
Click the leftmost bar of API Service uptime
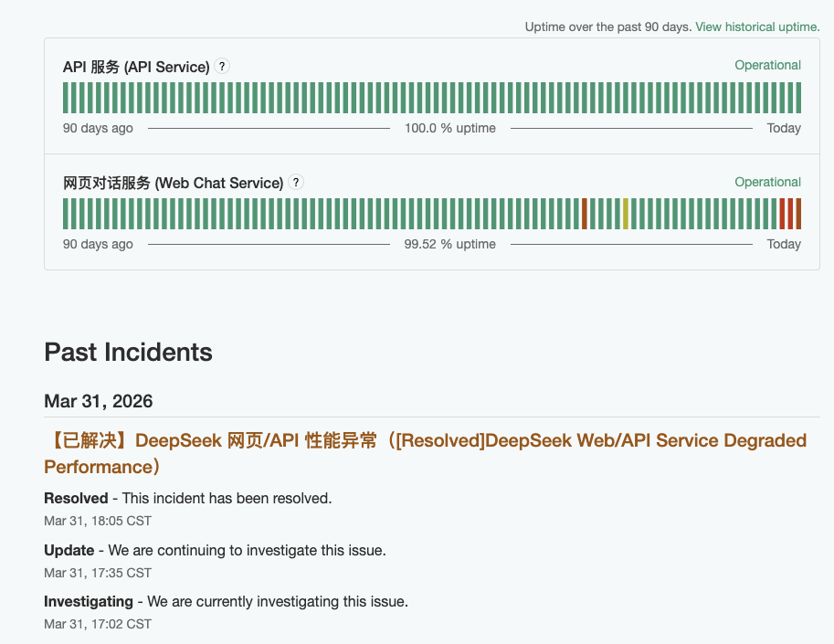pyautogui.click(x=66, y=98)
